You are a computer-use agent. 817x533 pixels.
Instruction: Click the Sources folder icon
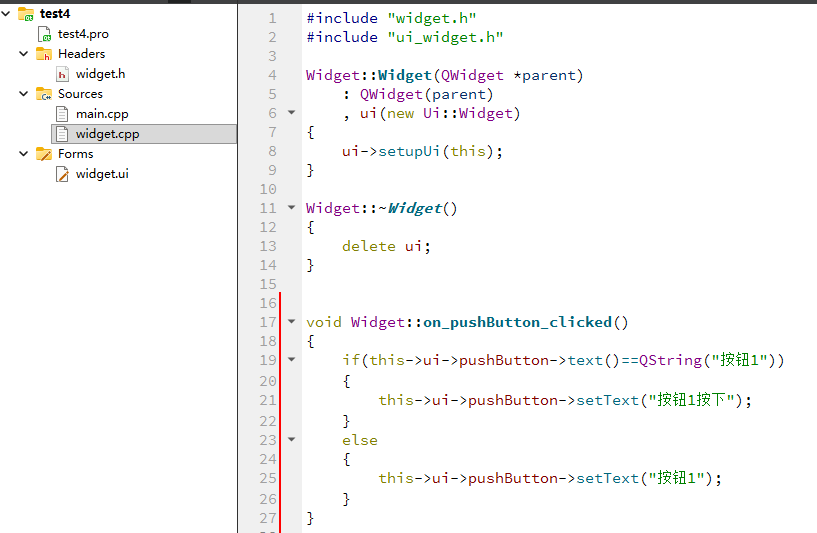point(44,94)
